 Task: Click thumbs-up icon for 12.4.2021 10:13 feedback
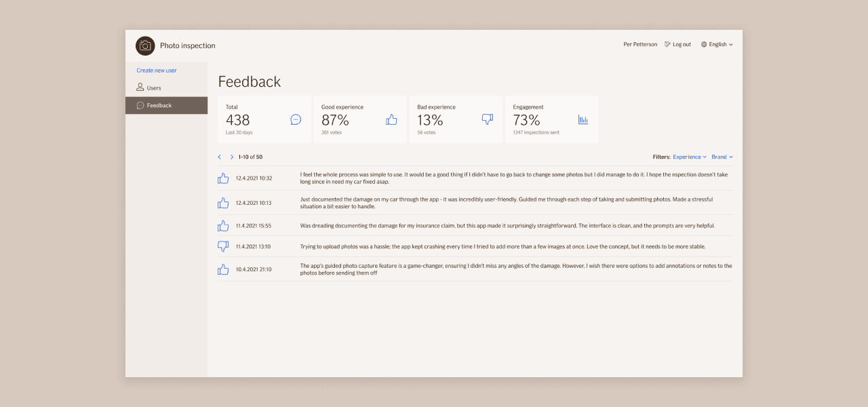223,203
